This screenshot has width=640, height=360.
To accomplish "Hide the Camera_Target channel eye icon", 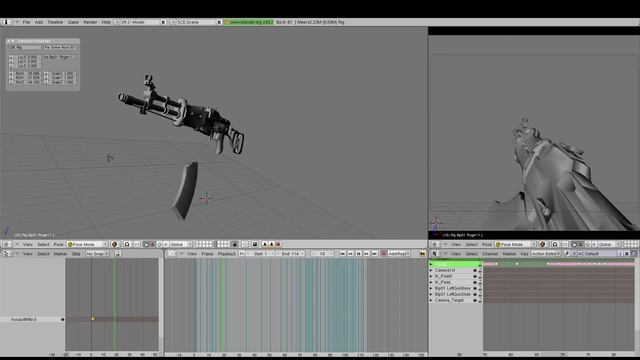I will point(475,300).
